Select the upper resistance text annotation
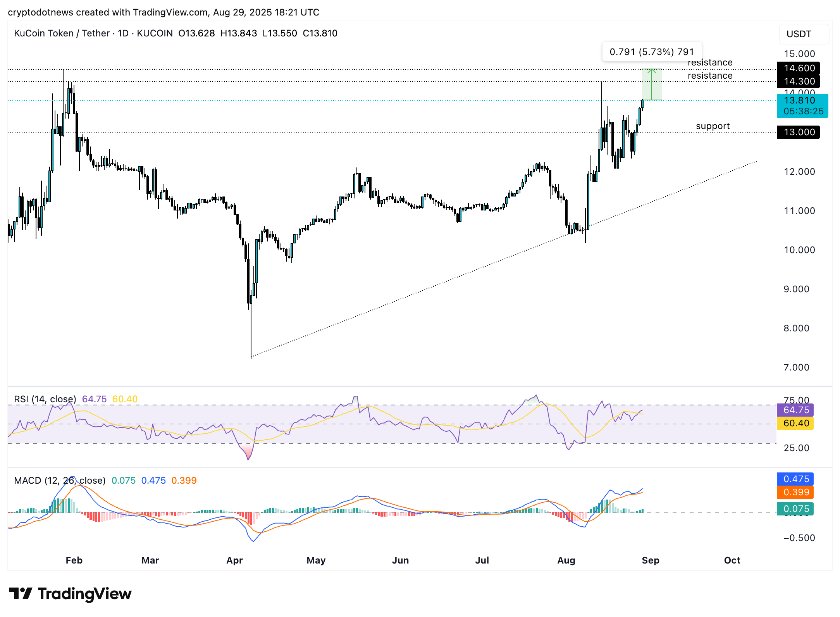The width and height of the screenshot is (840, 617). 709,62
